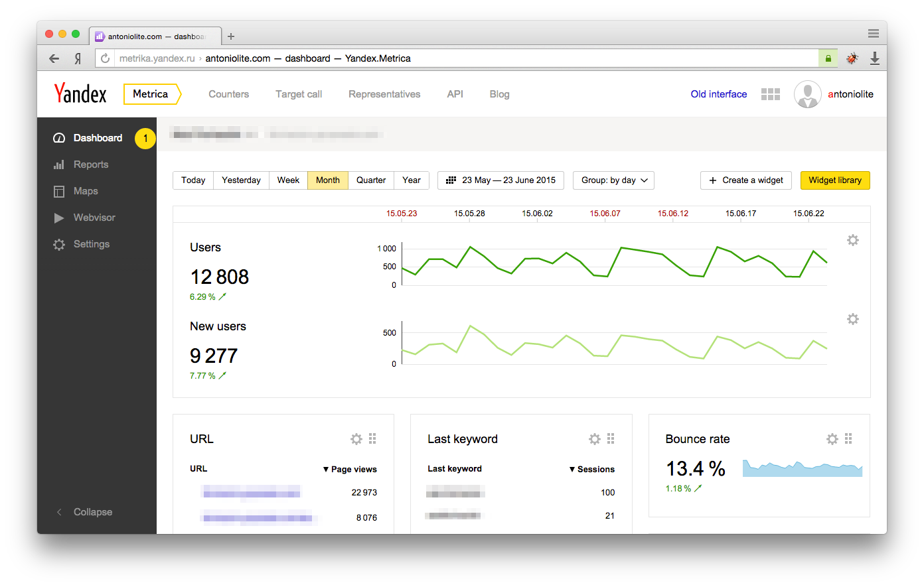This screenshot has height=587, width=924.
Task: Click the Yandex logo
Action: [80, 94]
